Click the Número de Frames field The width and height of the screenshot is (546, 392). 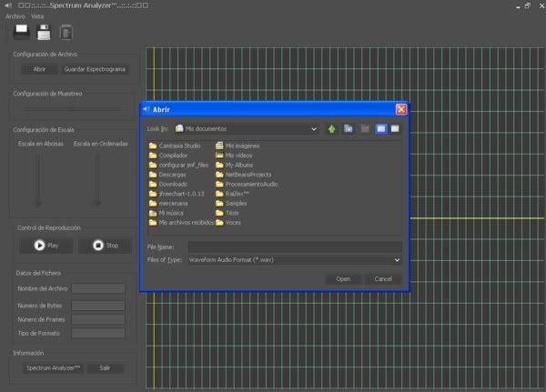pyautogui.click(x=98, y=319)
